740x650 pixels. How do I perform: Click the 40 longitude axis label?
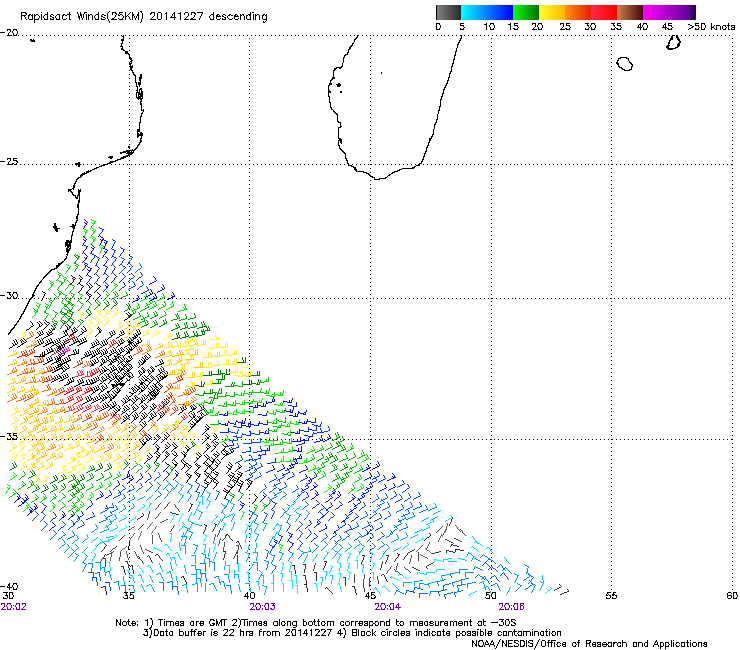tap(250, 596)
